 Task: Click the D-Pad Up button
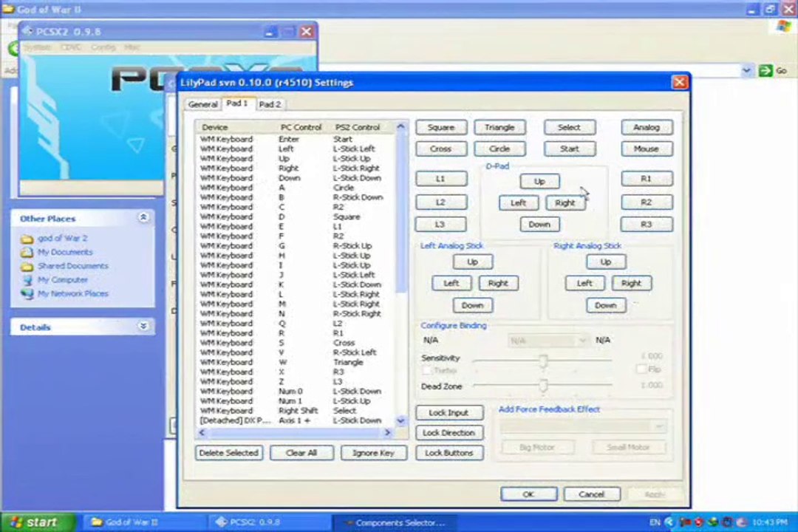(539, 181)
